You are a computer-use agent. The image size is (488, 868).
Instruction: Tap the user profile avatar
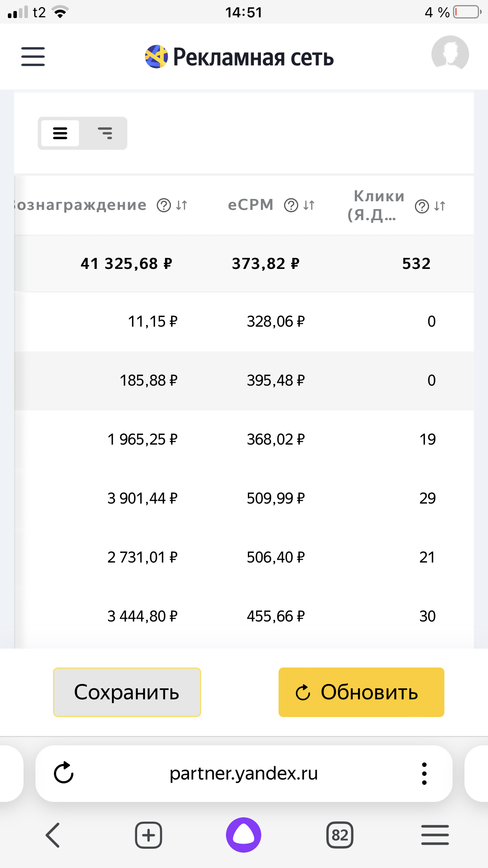click(x=450, y=54)
